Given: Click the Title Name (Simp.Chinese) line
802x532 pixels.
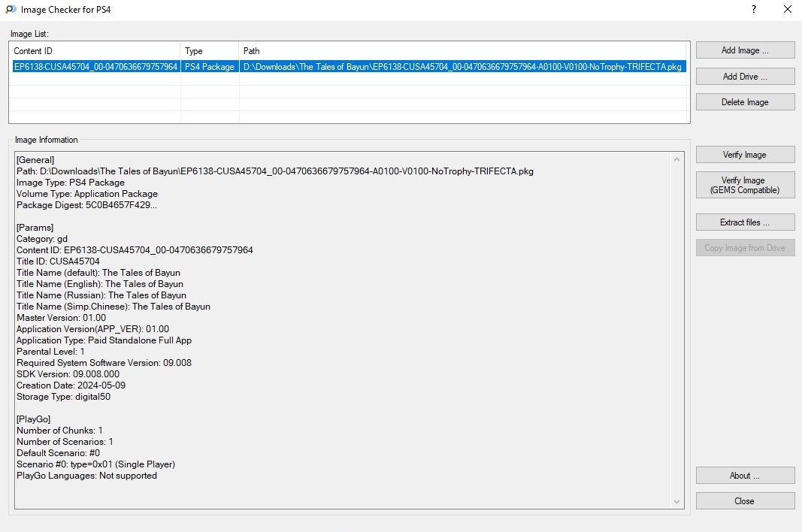Looking at the screenshot, I should click(113, 306).
